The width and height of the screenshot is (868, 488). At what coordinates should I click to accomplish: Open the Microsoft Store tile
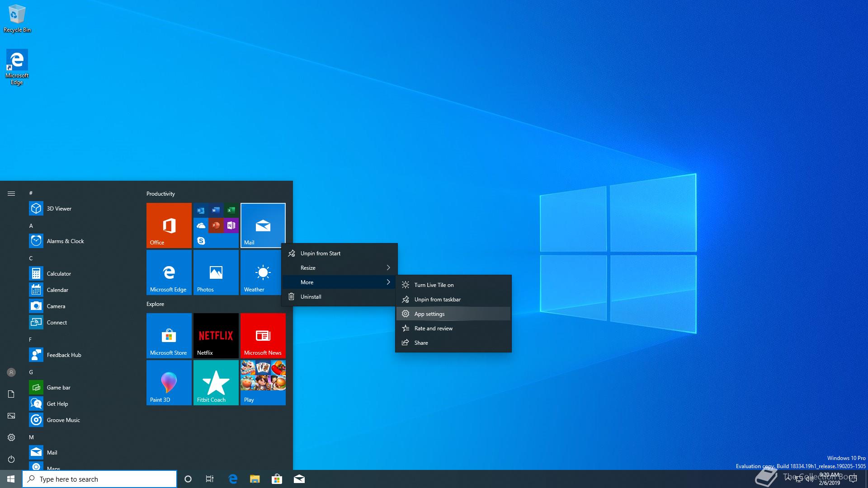point(169,336)
